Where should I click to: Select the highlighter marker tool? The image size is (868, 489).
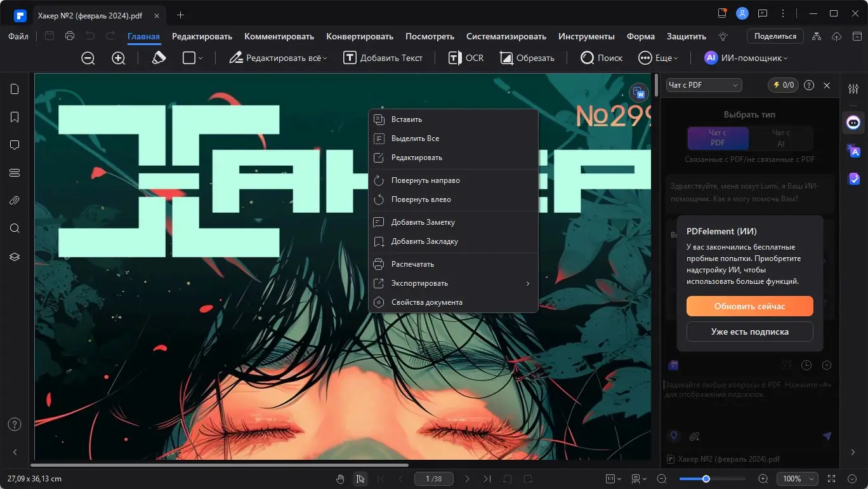(x=159, y=58)
